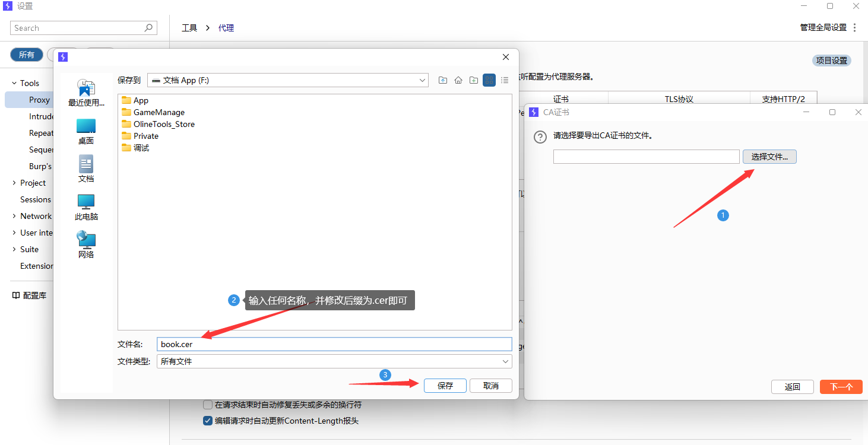Select the large icons view button
The width and height of the screenshot is (868, 445).
[489, 80]
